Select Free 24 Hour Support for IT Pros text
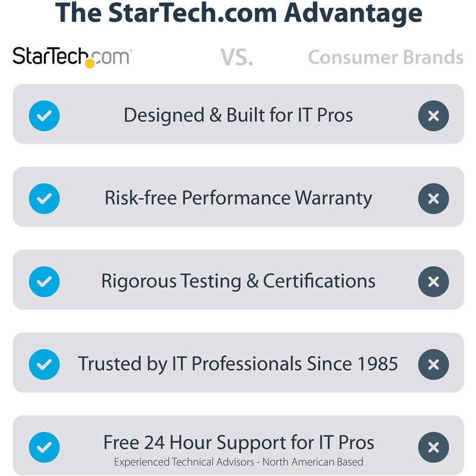 (x=238, y=443)
